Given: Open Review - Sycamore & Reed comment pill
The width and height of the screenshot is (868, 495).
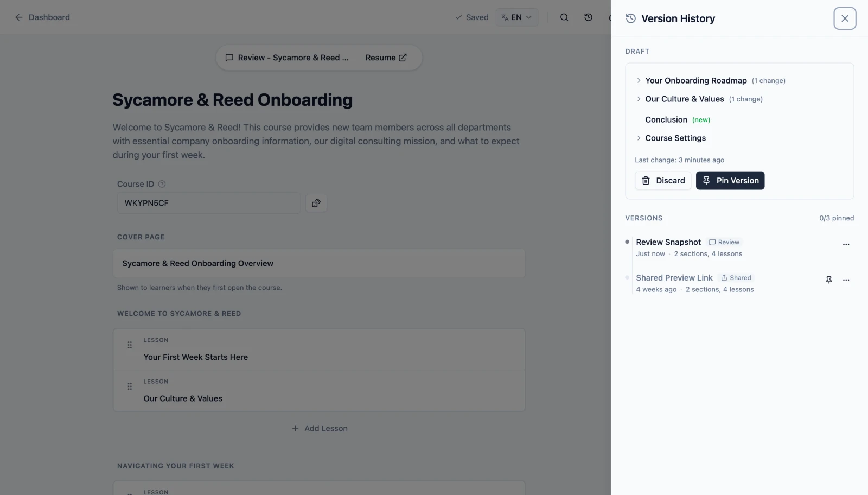Looking at the screenshot, I should (287, 58).
